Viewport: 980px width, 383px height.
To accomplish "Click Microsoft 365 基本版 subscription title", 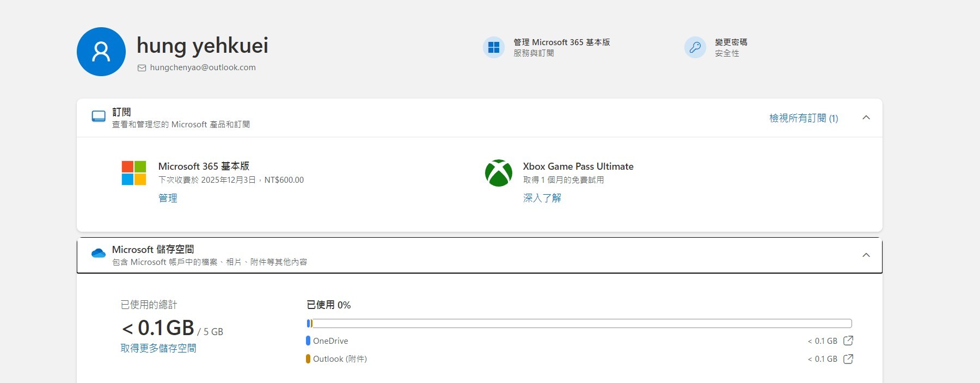I will [204, 166].
